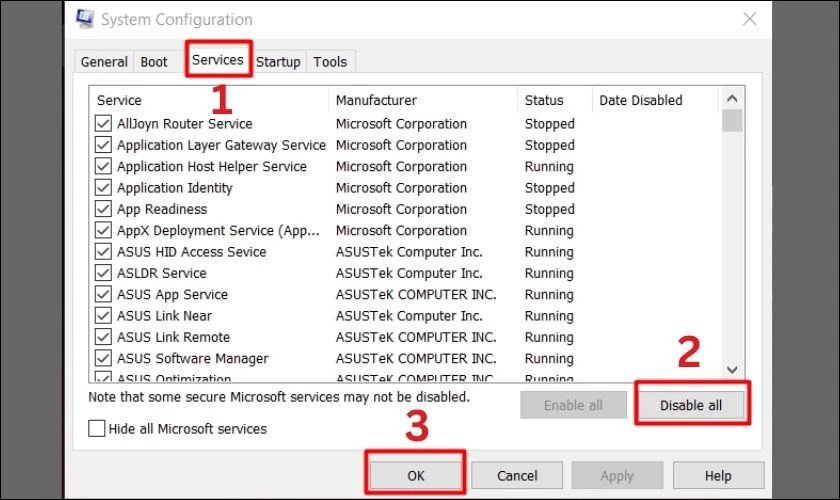This screenshot has width=840, height=500.
Task: Toggle Application Host Helper Service checkbox
Action: 103,167
